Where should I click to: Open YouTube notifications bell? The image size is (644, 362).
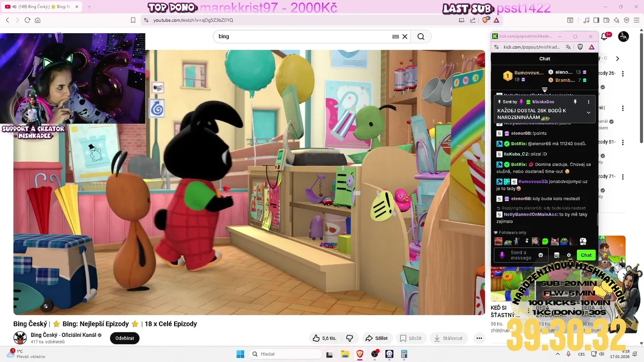tap(604, 36)
